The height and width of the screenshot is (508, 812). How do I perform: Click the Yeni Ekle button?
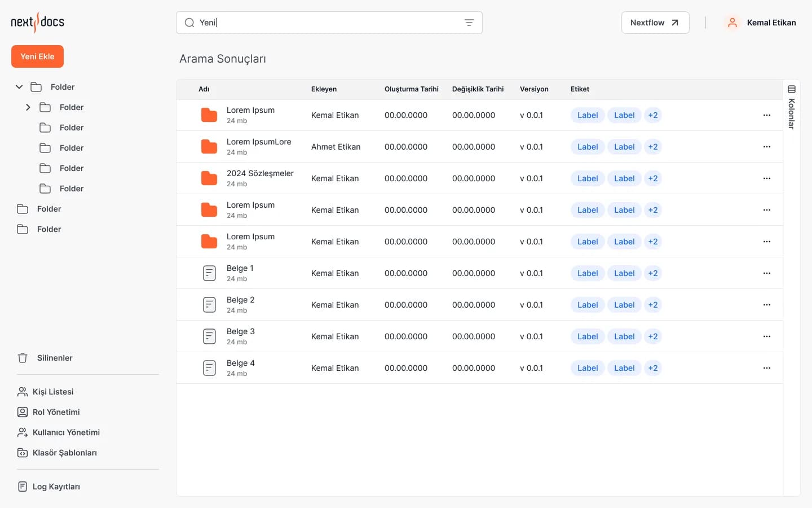37,56
